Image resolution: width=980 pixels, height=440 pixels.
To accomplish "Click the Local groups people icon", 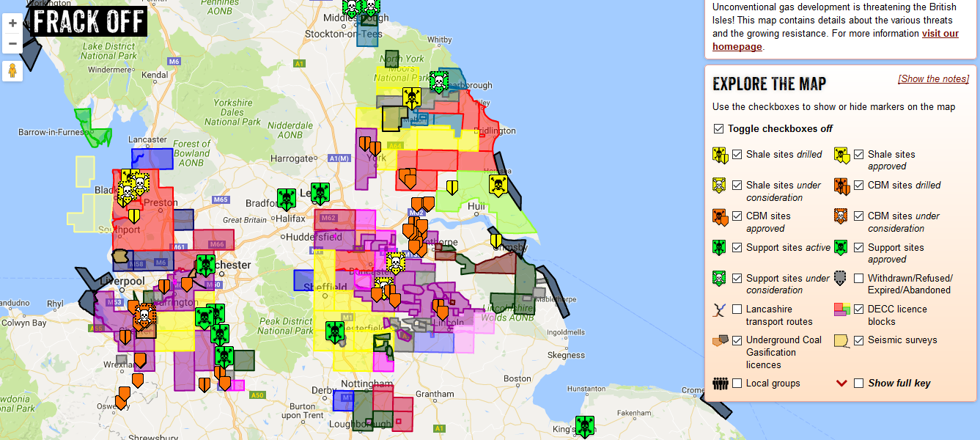I will tap(721, 384).
